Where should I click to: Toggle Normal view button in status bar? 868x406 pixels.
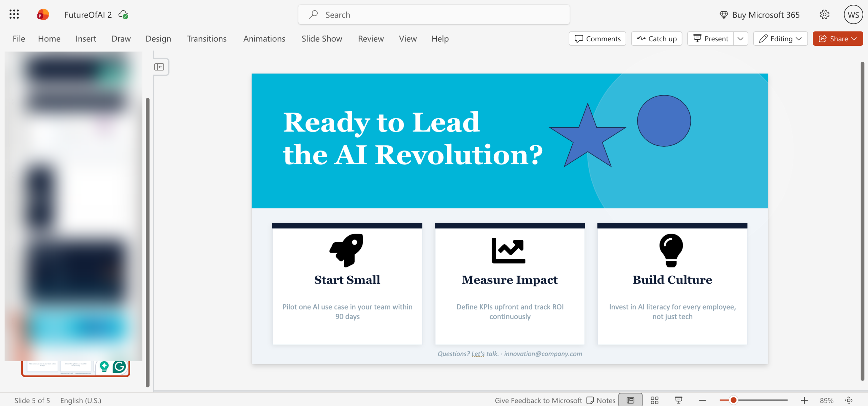pyautogui.click(x=630, y=400)
